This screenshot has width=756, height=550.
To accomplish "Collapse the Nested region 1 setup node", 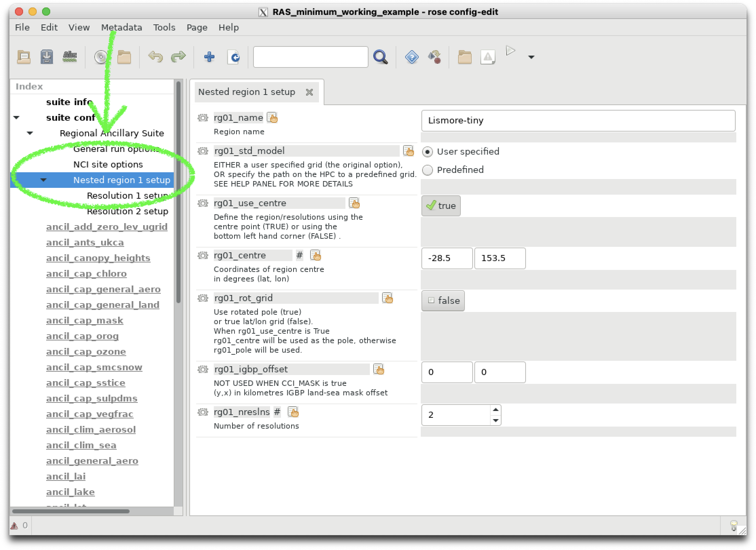I will click(x=43, y=180).
